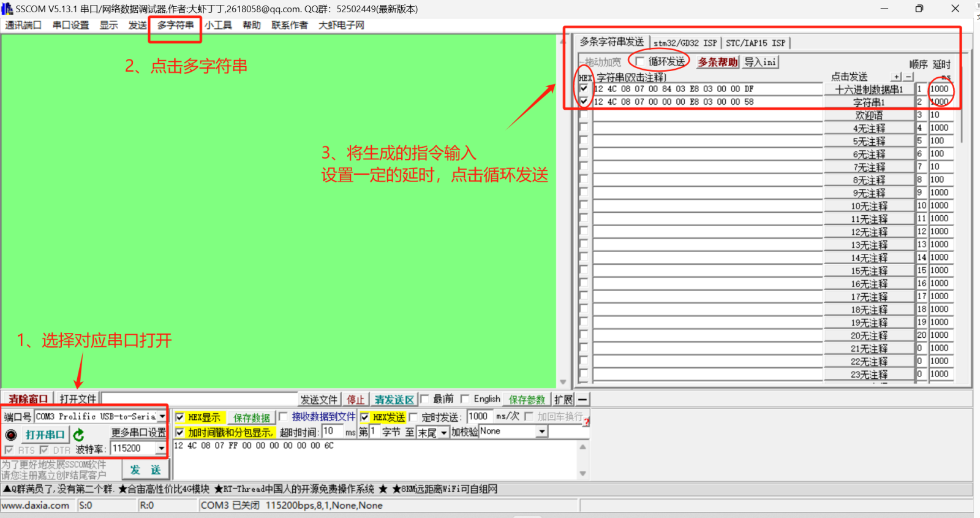Click the green refresh serial ports icon
Image resolution: width=980 pixels, height=518 pixels.
click(x=78, y=435)
